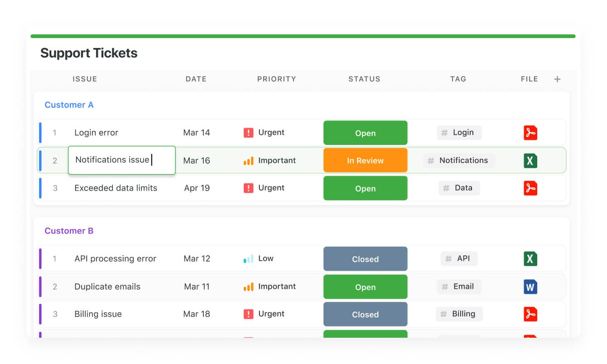The image size is (607, 364).
Task: Change Open status of Exceeded data limits
Action: (365, 188)
